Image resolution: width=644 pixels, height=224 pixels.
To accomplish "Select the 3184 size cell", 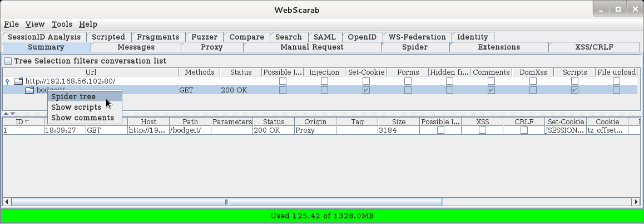I will point(399,130).
